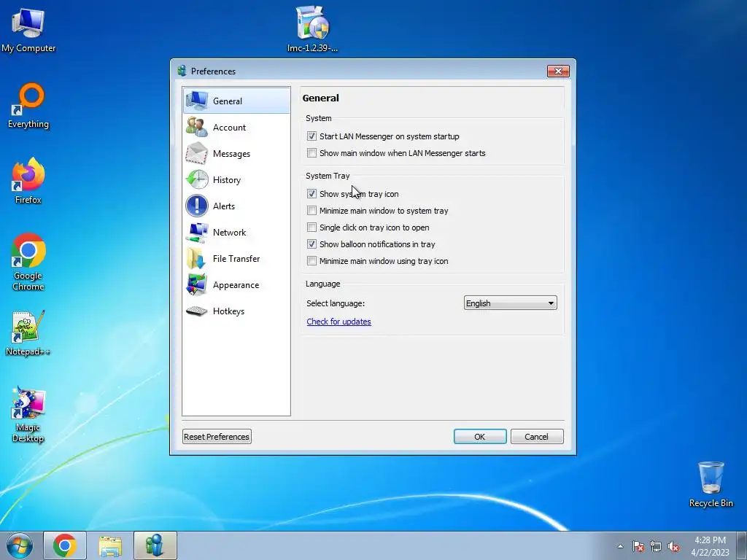Select My Computer desktop icon
747x560 pixels.
tap(28, 29)
